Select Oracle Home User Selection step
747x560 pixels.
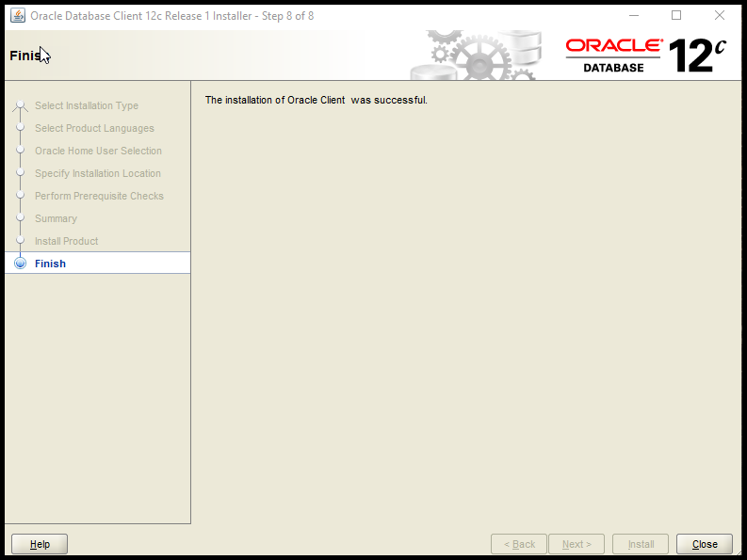(98, 151)
